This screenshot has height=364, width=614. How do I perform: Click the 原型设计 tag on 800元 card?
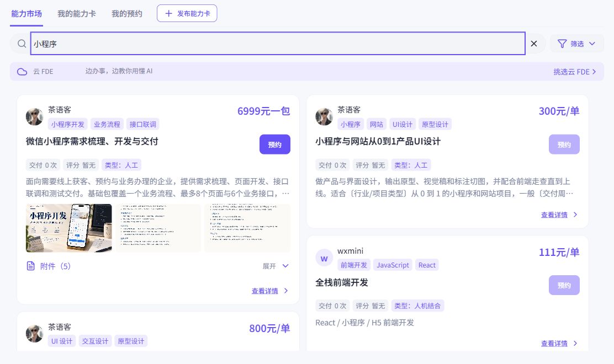[131, 341]
